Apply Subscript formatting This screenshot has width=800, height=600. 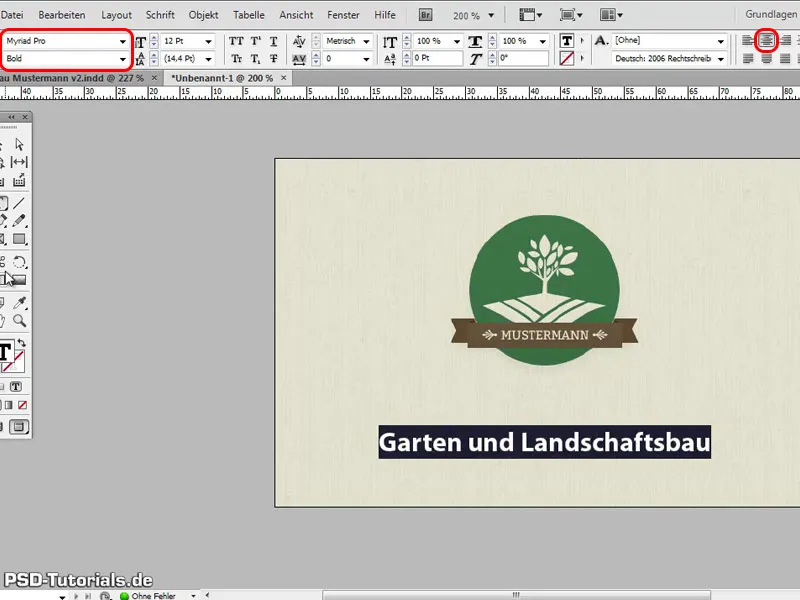pos(256,59)
